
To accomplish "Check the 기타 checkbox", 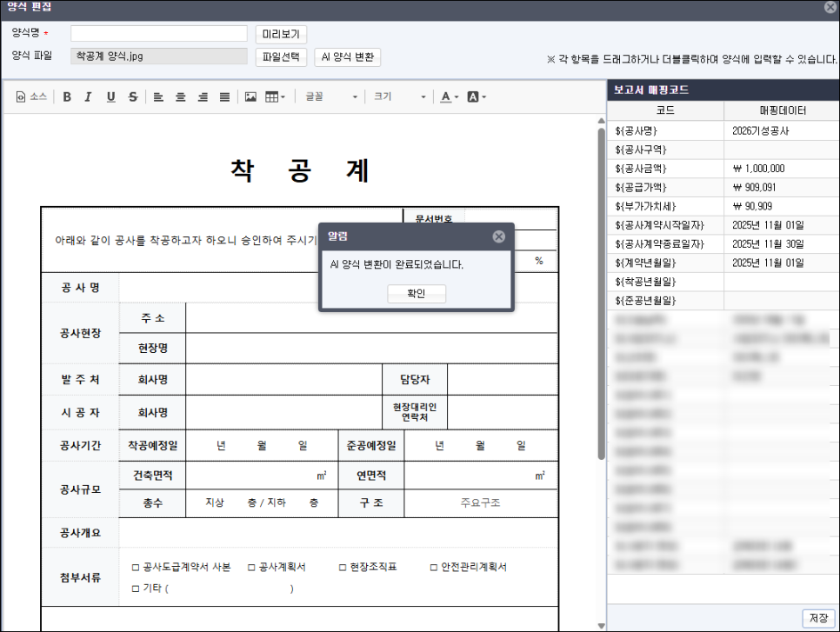I will (136, 589).
